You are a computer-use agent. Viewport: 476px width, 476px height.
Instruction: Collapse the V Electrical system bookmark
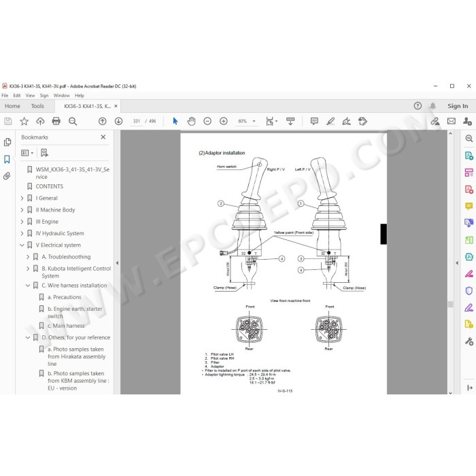(x=22, y=245)
